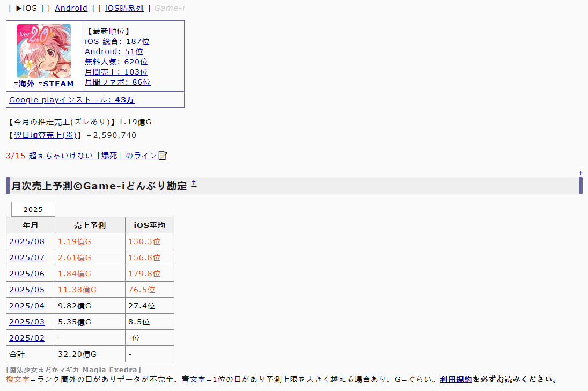Image resolution: width=588 pixels, height=391 pixels.
Task: Click the note icon after 爆死のライン link
Action: [x=163, y=155]
